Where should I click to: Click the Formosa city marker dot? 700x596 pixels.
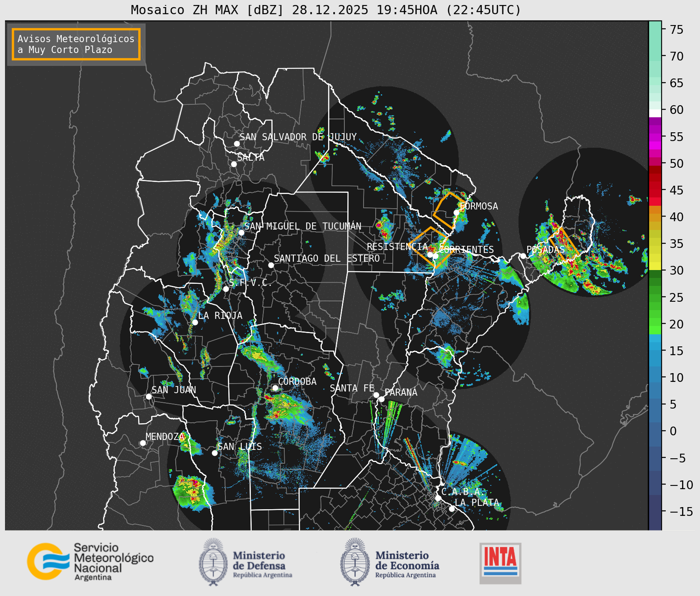pyautogui.click(x=456, y=212)
